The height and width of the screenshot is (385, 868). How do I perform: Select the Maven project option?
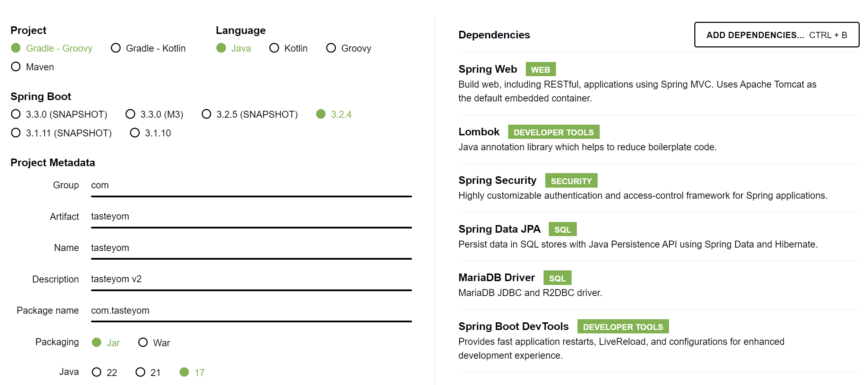tap(32, 67)
